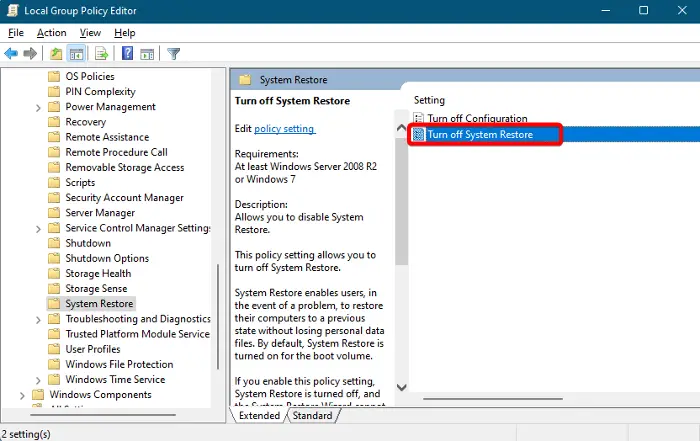This screenshot has height=441, width=700.
Task: Click the 2 setting(s) status bar text
Action: tap(26, 434)
